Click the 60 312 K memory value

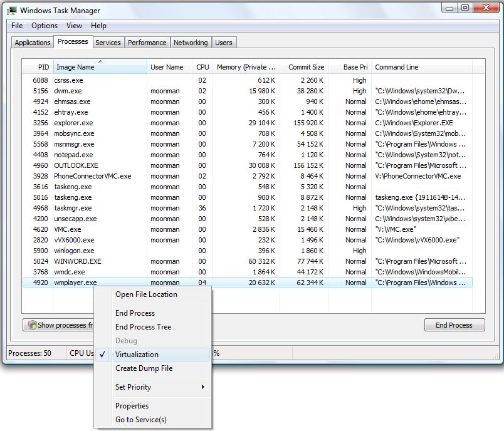[261, 261]
